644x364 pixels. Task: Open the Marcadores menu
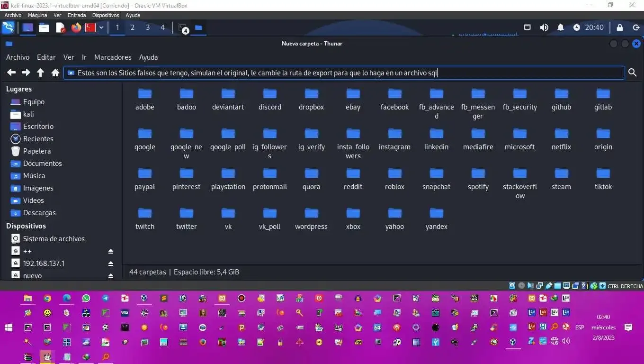pyautogui.click(x=113, y=57)
